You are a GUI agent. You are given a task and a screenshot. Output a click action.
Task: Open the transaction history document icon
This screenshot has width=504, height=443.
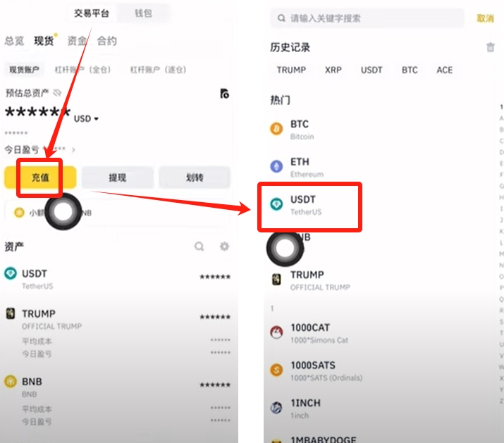point(224,94)
